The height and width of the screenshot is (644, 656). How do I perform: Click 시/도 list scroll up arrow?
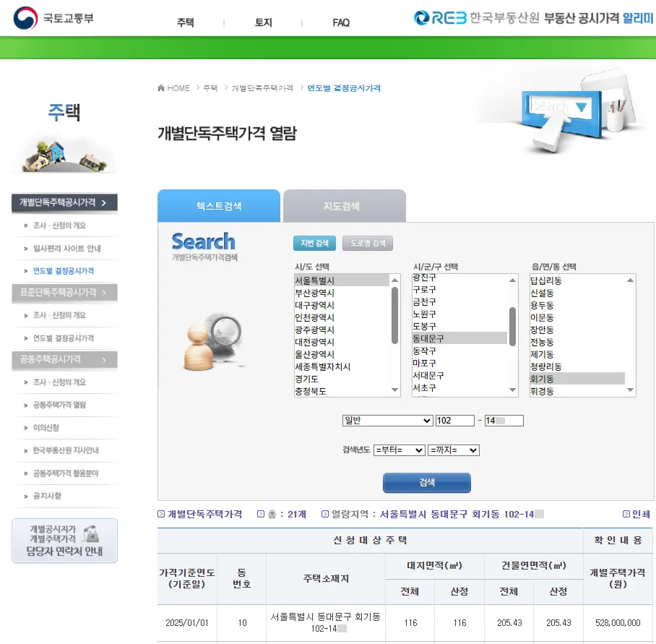(x=394, y=280)
